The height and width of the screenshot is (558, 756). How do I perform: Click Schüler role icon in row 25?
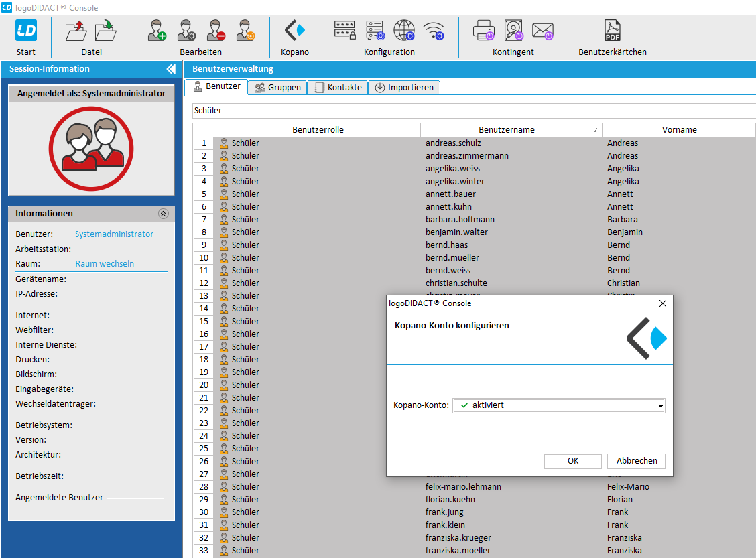click(x=224, y=449)
